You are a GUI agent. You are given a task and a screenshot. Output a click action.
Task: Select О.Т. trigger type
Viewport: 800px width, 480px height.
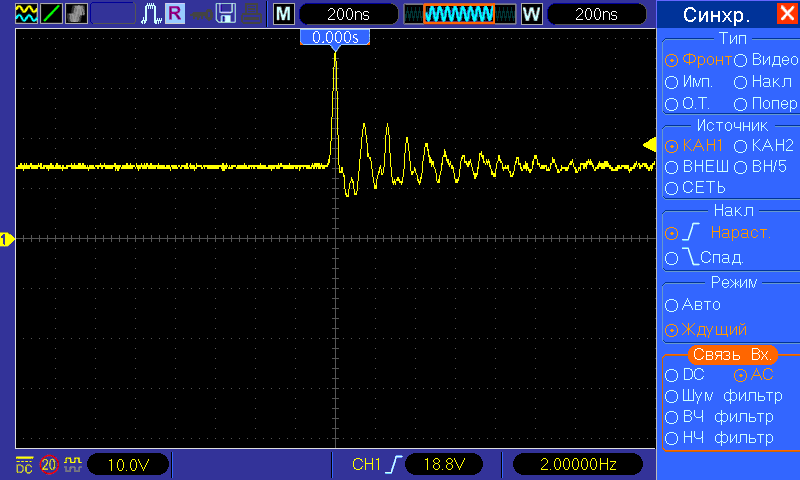pos(688,104)
